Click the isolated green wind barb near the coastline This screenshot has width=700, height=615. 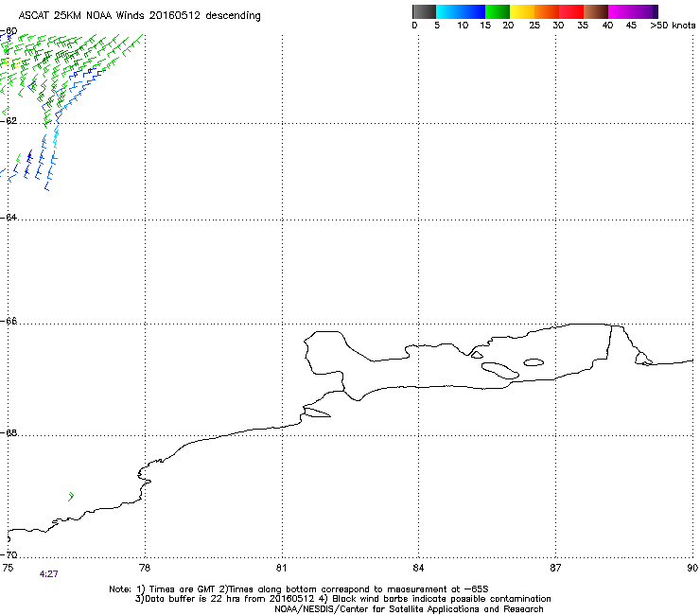tap(71, 496)
